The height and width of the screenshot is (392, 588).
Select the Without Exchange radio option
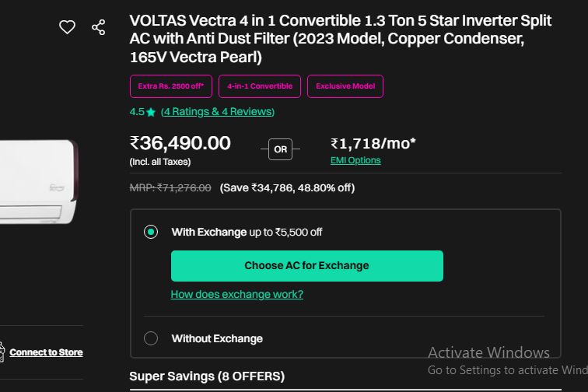(x=151, y=338)
